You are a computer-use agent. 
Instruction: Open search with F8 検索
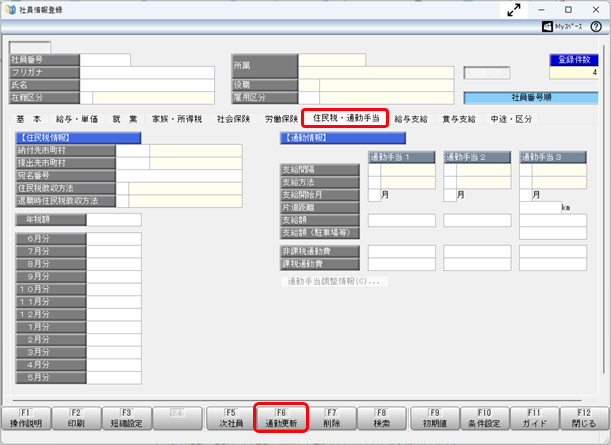click(382, 417)
